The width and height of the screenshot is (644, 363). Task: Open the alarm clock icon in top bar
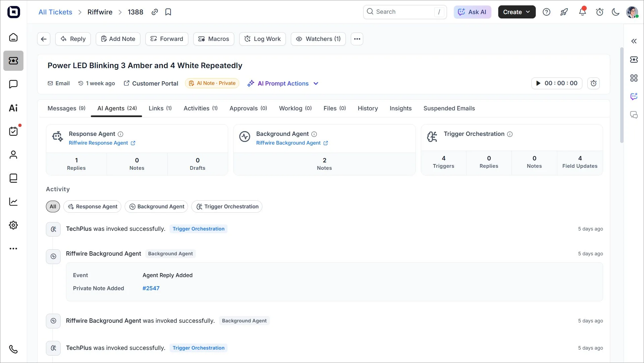(x=600, y=12)
